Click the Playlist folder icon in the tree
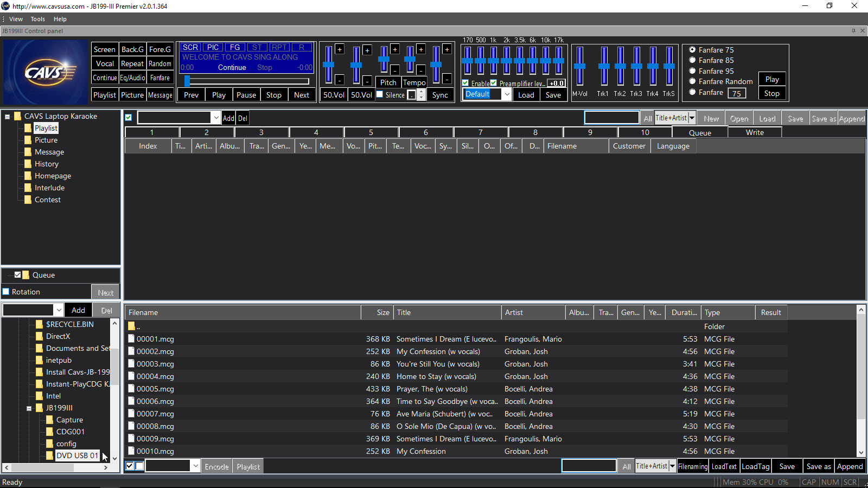The width and height of the screenshot is (868, 488). (x=28, y=128)
